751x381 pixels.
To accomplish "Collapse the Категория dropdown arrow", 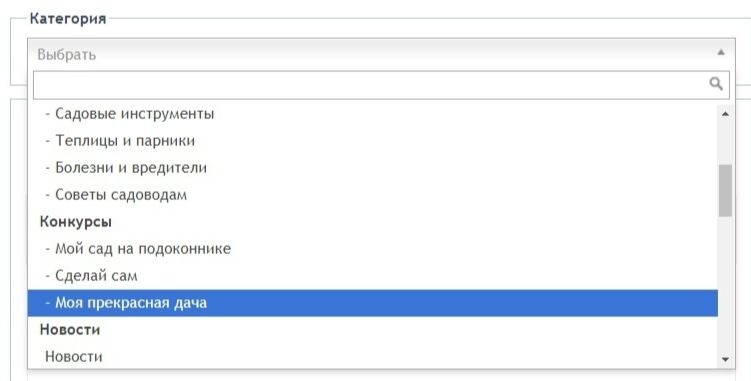I will [x=721, y=53].
